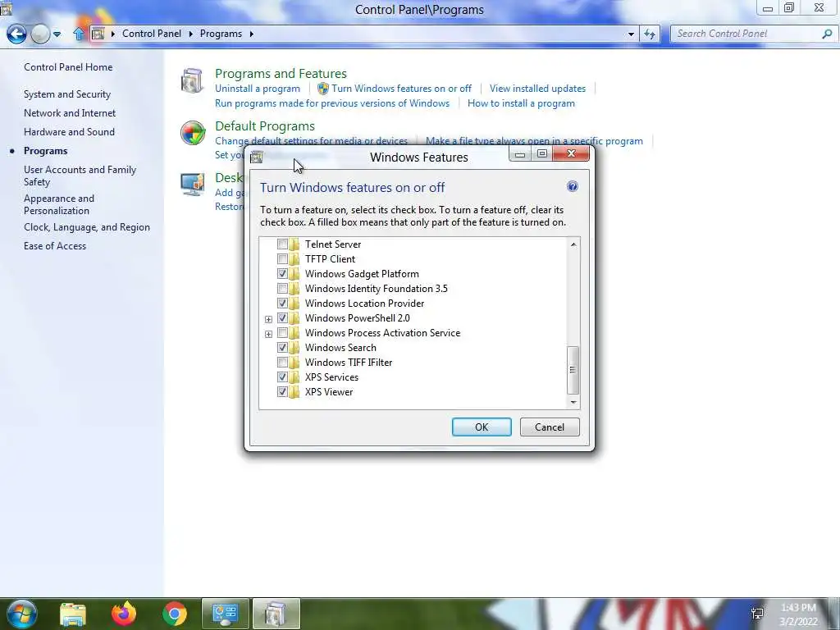Open the address bar history dropdown arrow
Viewport: 840px width, 630px height.
(631, 34)
